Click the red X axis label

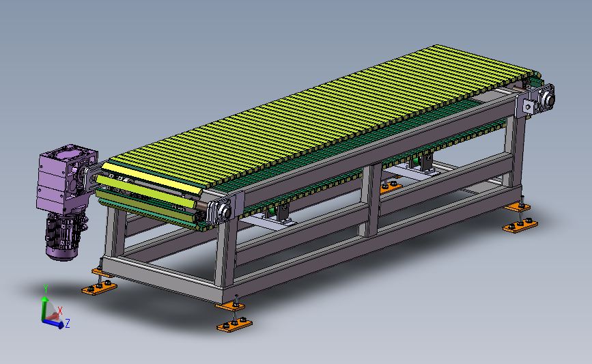click(x=59, y=310)
